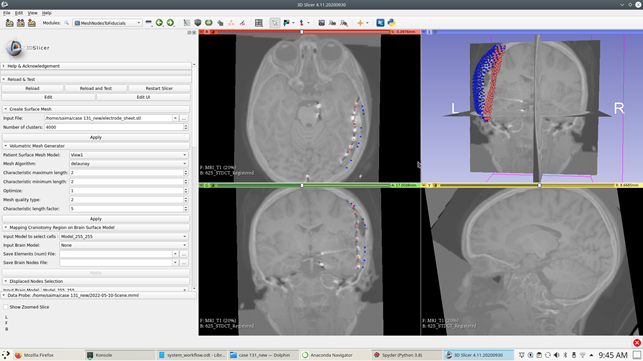Open the Transforms module icon
The height and width of the screenshot is (361, 643).
pyautogui.click(x=220, y=23)
